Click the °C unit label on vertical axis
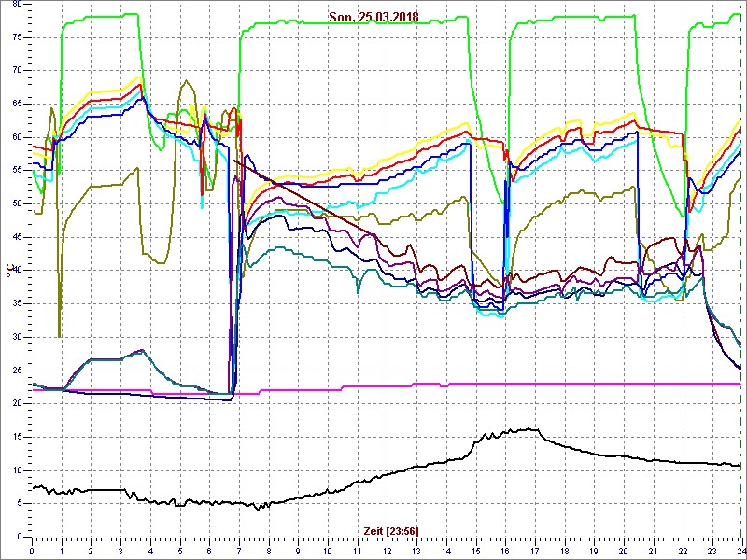The width and height of the screenshot is (747, 560). coord(10,271)
